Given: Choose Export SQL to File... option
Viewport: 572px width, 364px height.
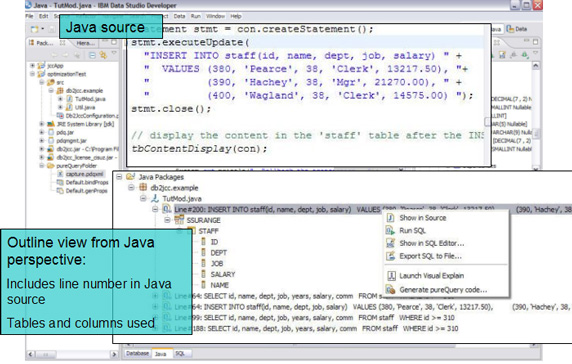Looking at the screenshot, I should point(430,256).
